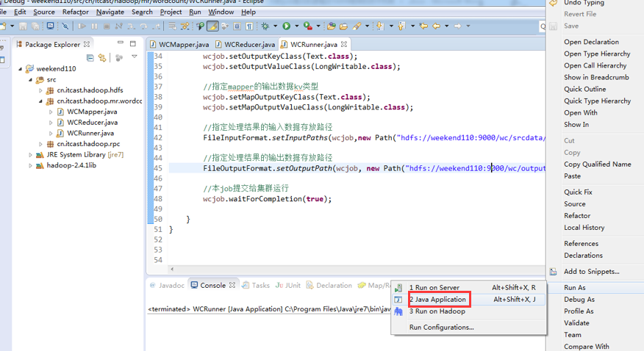Screen dimensions: 644x351
Task: Collapse the src folder node
Action: pyautogui.click(x=30, y=80)
